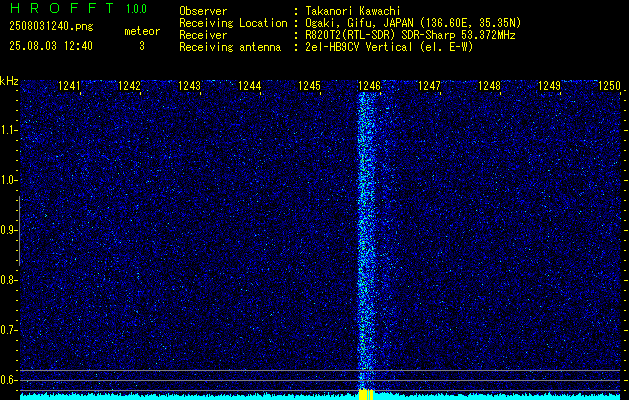
Task: Click the kHz axis unit label
Action: tap(9, 81)
